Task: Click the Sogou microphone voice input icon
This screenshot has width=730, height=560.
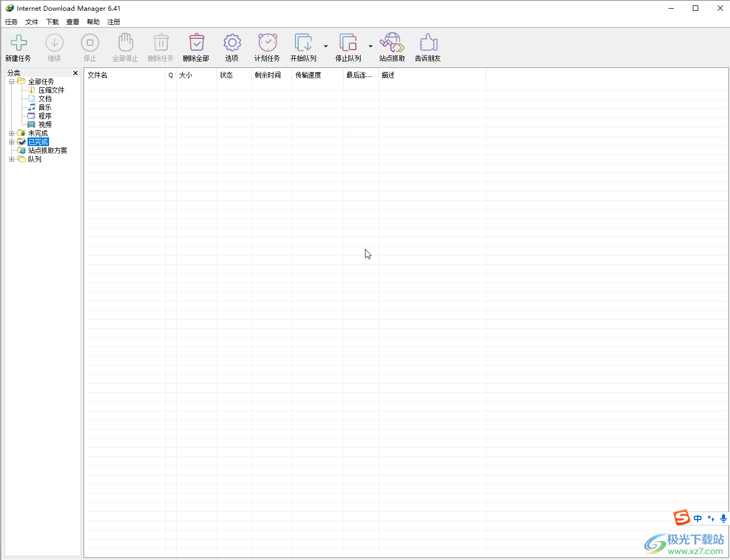Action: (723, 518)
